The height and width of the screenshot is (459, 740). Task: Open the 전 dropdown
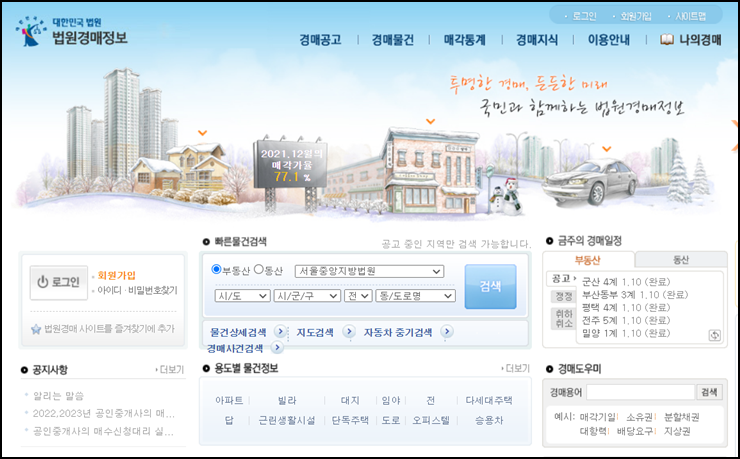point(358,296)
